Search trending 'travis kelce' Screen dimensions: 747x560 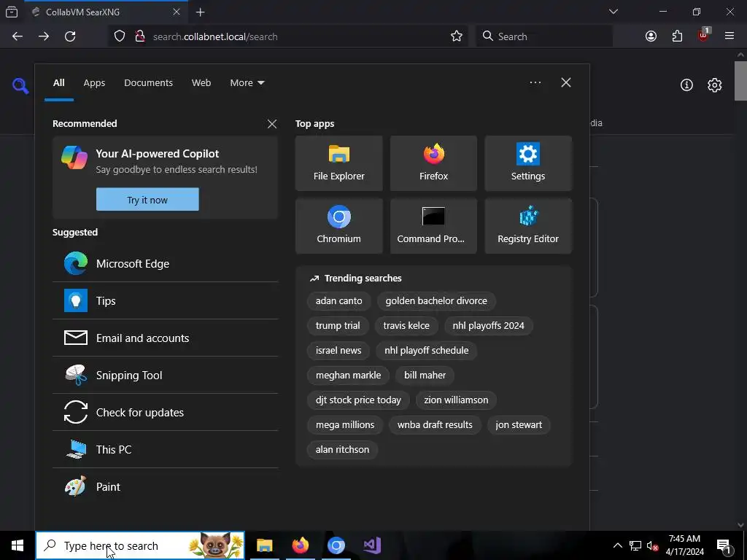click(406, 326)
